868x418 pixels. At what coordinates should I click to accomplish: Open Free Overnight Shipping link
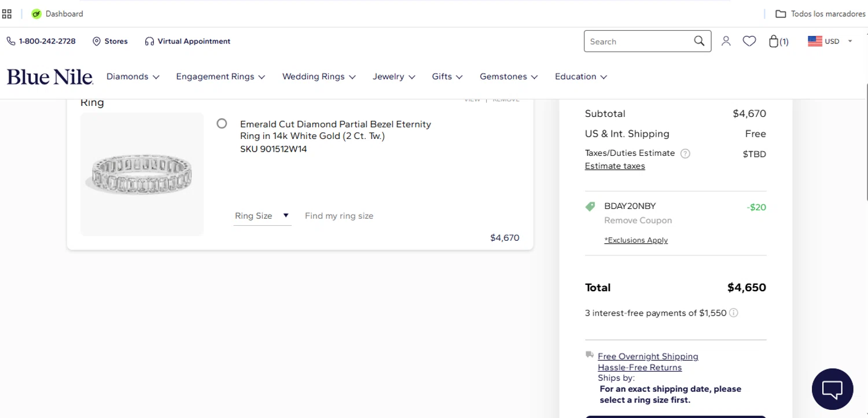[648, 357]
